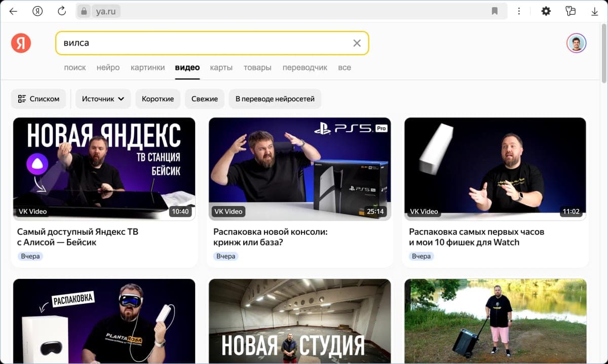Switch to the карты tab
This screenshot has height=364, width=608.
(x=221, y=67)
